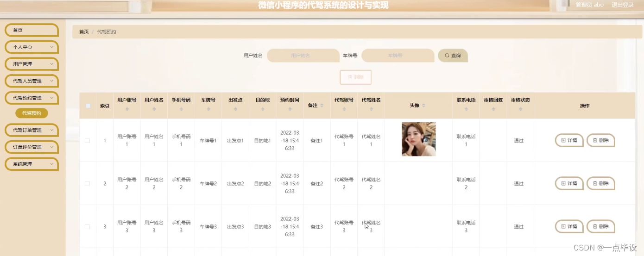Click the 删除 batch delete button above table
This screenshot has width=644, height=256.
[355, 77]
